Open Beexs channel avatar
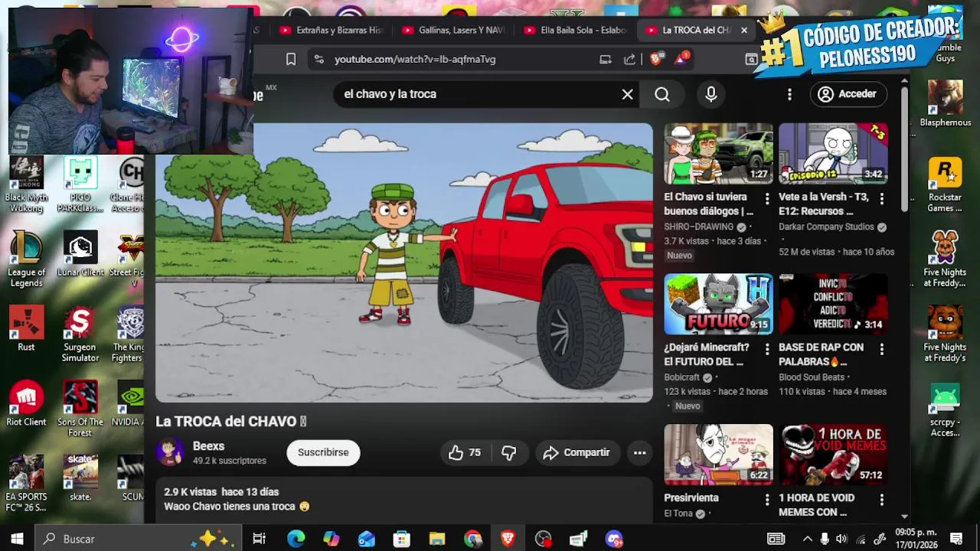980x551 pixels. [x=169, y=452]
